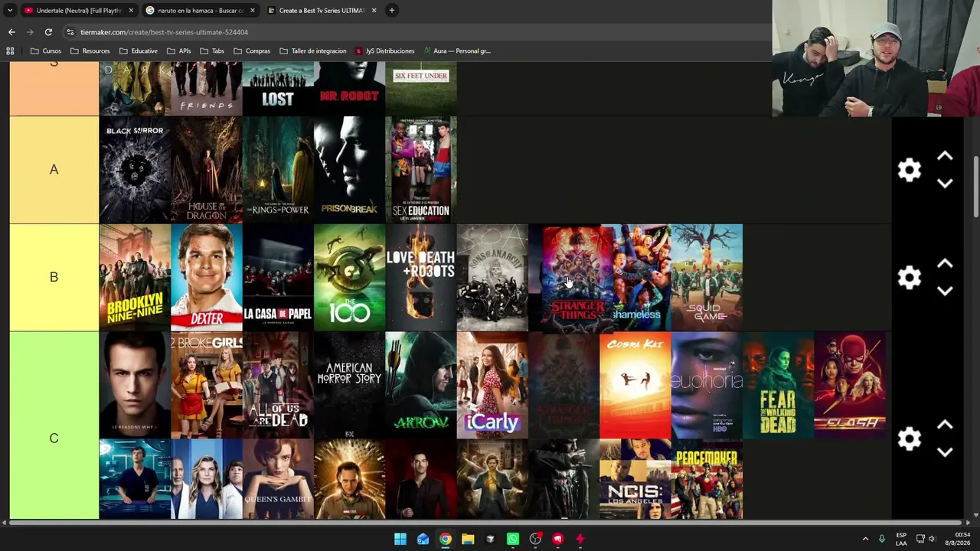Open the Resources bookmarks folder
The width and height of the screenshot is (980, 551).
click(x=90, y=51)
